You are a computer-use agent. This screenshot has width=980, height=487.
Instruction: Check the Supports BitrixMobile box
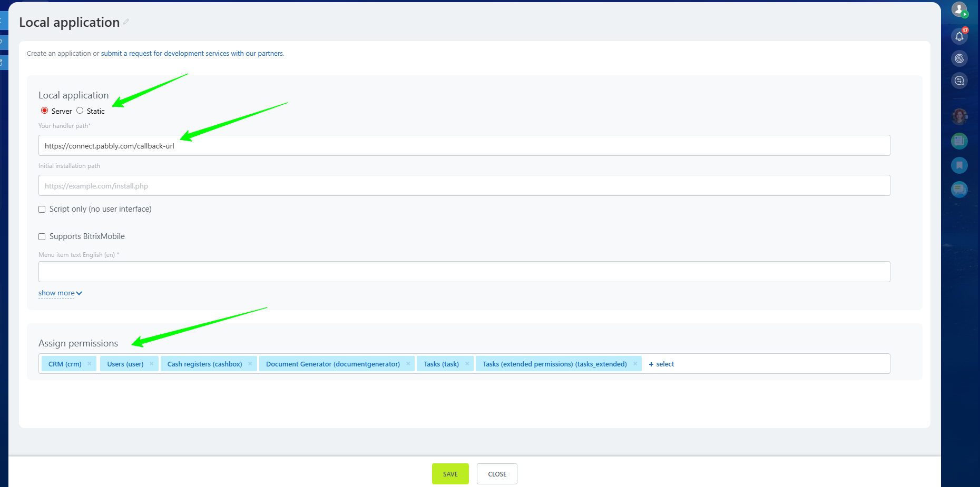click(x=42, y=237)
